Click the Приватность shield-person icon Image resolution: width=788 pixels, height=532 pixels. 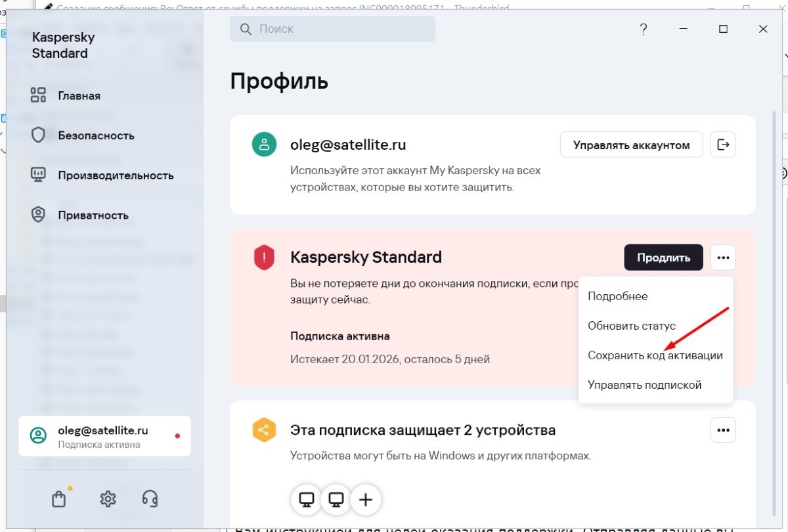pos(38,215)
